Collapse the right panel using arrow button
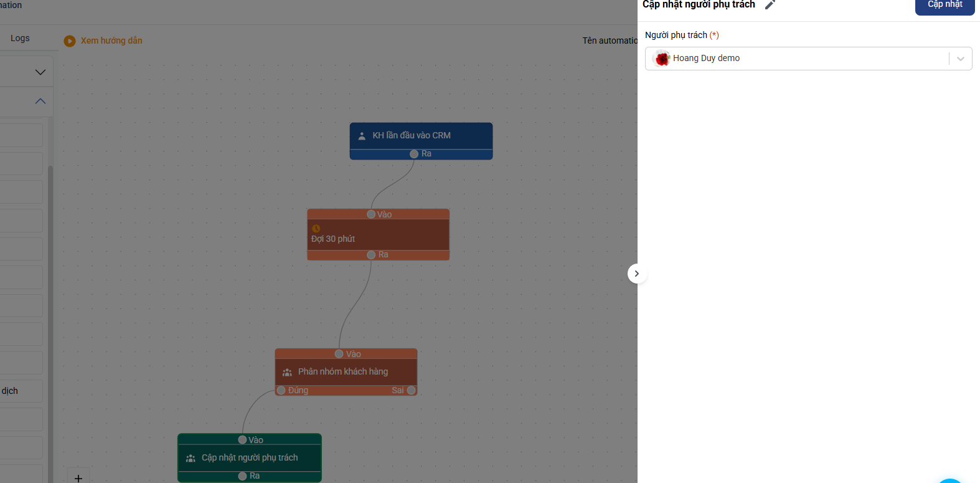The height and width of the screenshot is (483, 980). coord(636,274)
